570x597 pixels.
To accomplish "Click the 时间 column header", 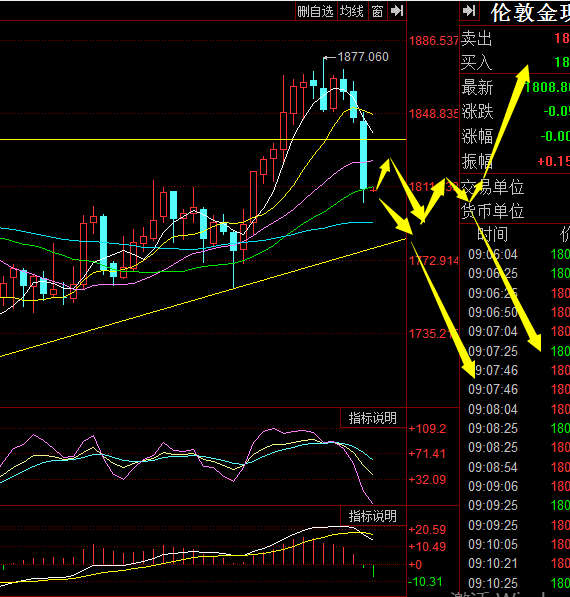I will 492,234.
